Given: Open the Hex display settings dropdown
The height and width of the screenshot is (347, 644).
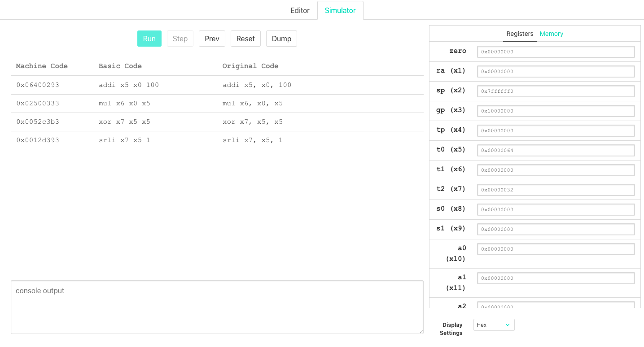Looking at the screenshot, I should click(x=494, y=325).
